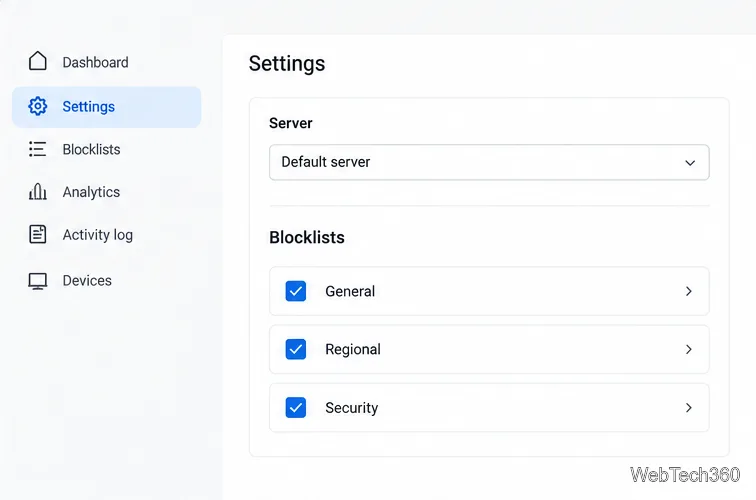This screenshot has height=500, width=756.
Task: Click the Dashboard home icon
Action: tap(38, 61)
